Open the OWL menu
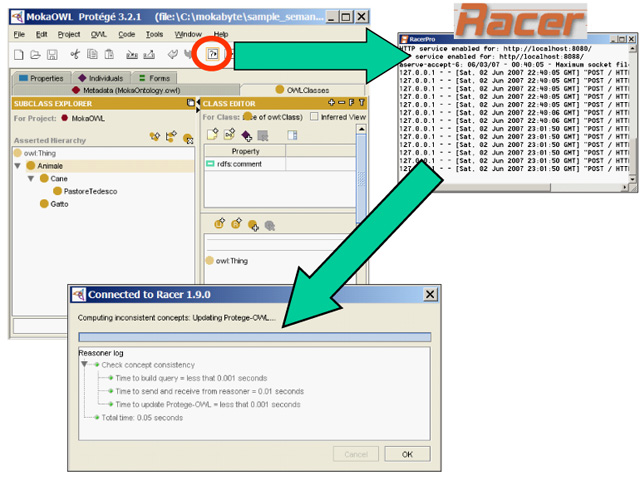The height and width of the screenshot is (480, 640). click(98, 34)
